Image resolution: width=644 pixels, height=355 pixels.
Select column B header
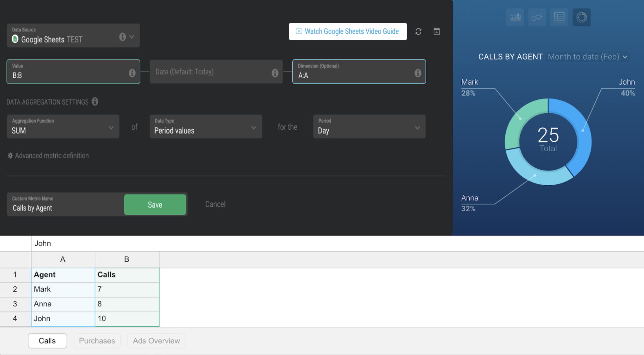[127, 259]
